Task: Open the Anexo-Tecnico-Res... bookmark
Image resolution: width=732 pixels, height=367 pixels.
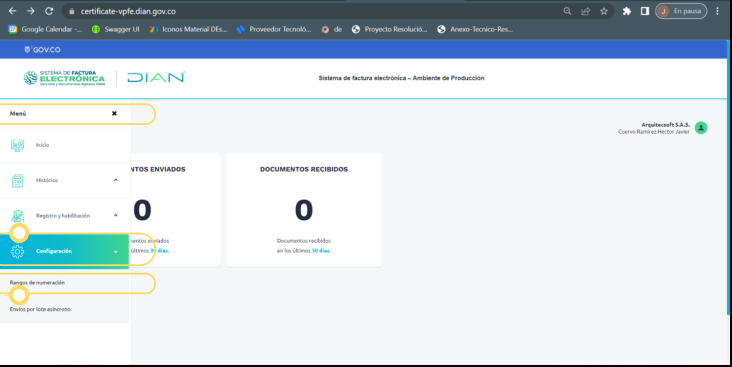Action: click(475, 29)
